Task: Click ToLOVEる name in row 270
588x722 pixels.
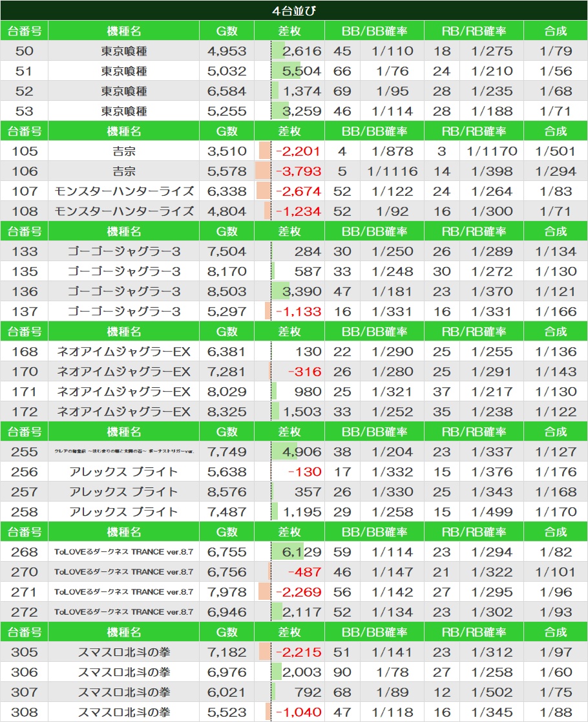Action: (x=124, y=572)
